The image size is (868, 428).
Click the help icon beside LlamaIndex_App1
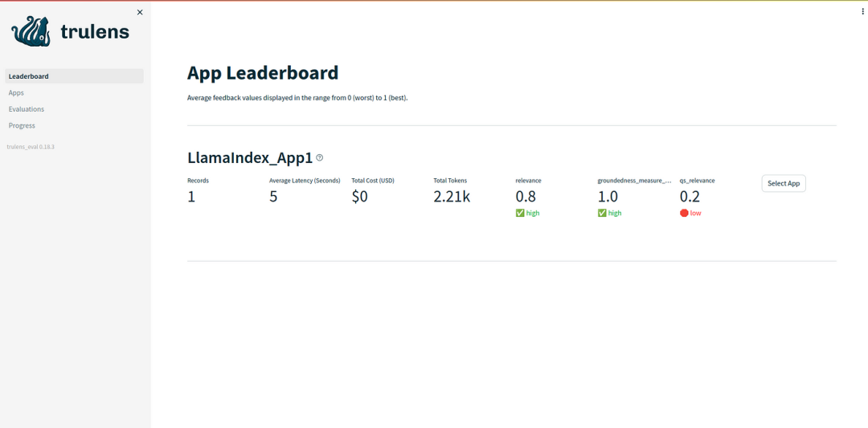[x=319, y=157]
